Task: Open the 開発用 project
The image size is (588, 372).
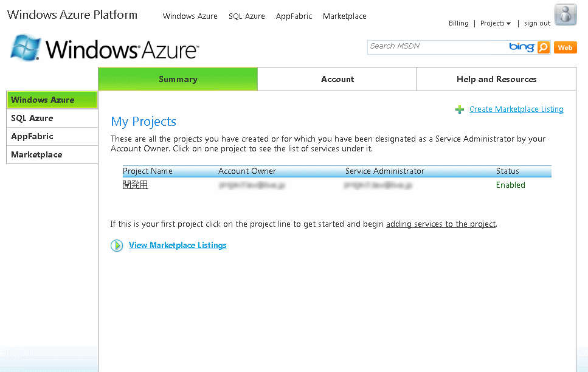Action: coord(136,185)
